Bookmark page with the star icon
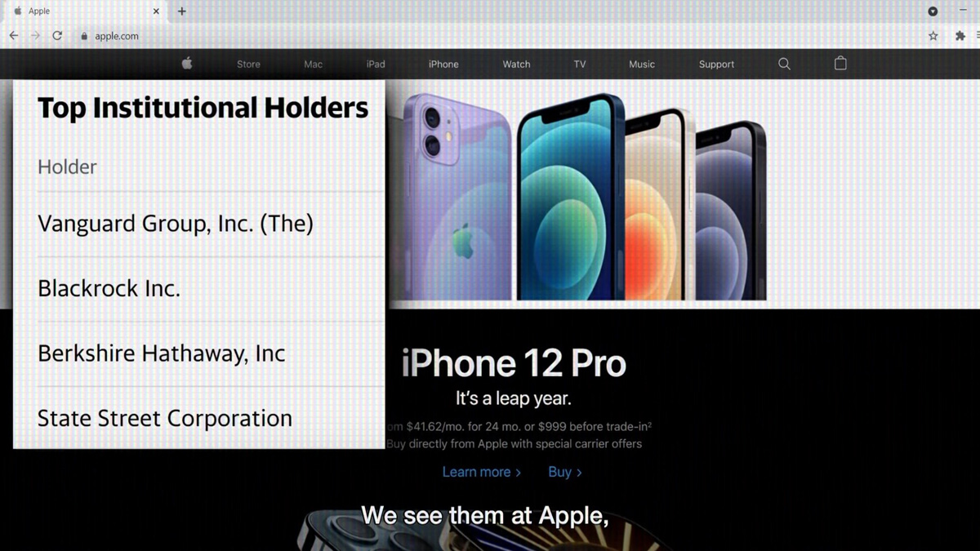 933,36
